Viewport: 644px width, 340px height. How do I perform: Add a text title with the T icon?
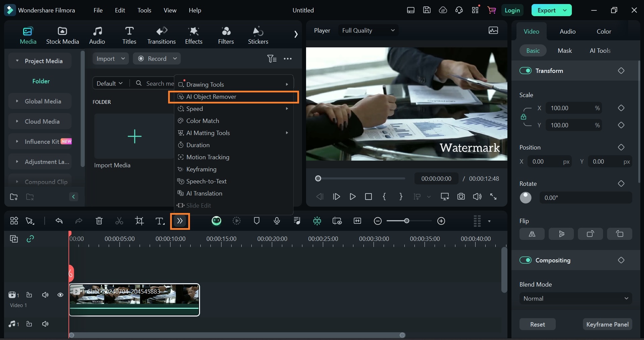[160, 221]
